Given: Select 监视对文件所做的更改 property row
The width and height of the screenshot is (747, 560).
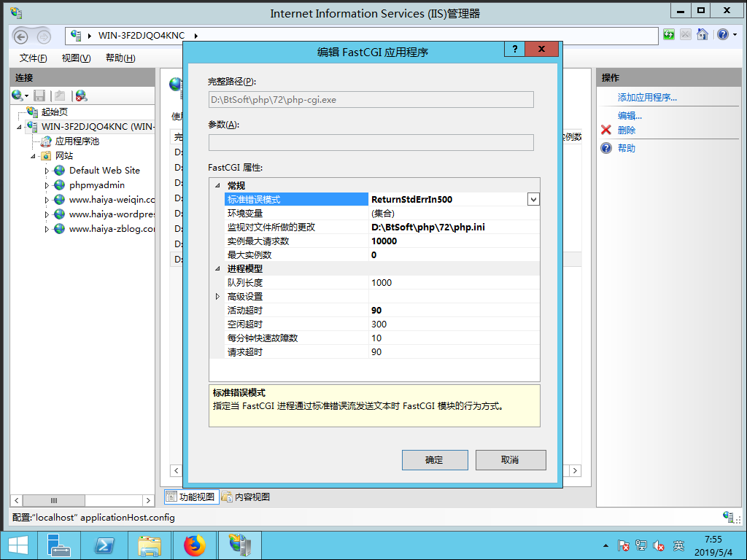Looking at the screenshot, I should click(382, 227).
